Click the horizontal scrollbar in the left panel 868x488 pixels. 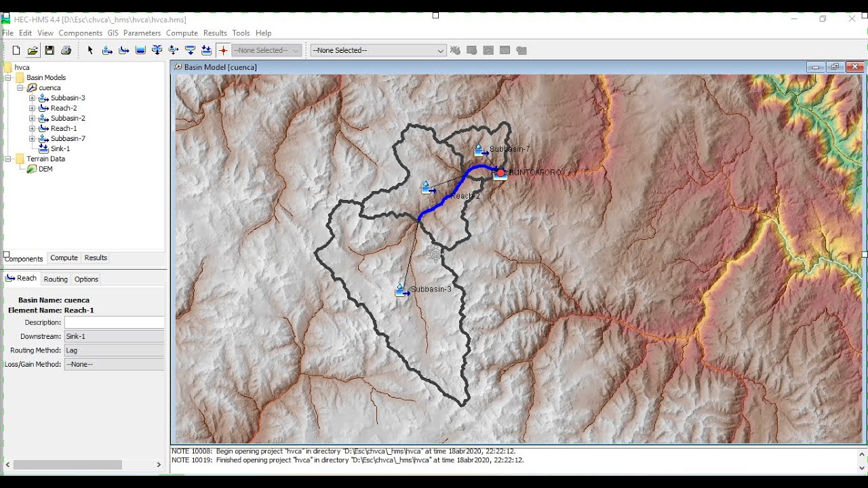tap(68, 465)
